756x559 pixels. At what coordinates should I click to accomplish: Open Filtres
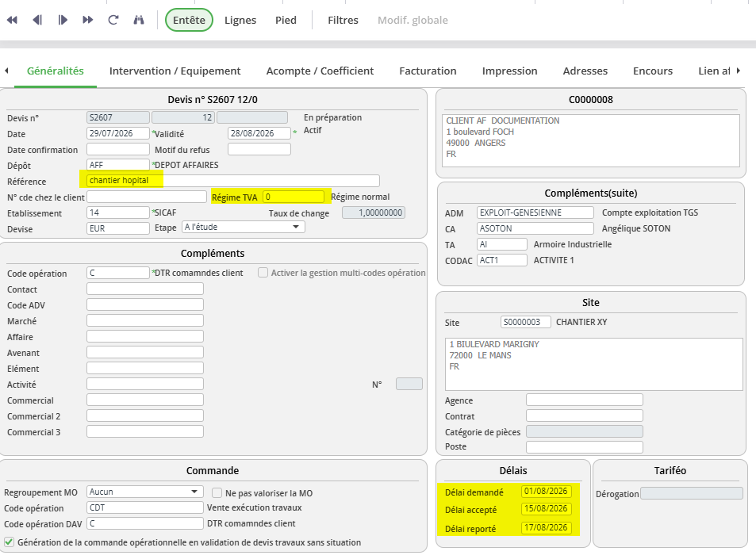[343, 21]
